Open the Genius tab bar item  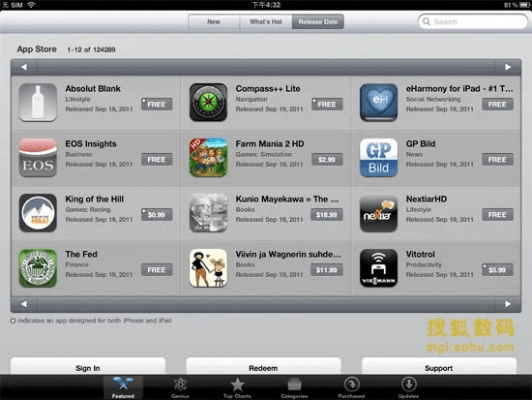(x=180, y=388)
